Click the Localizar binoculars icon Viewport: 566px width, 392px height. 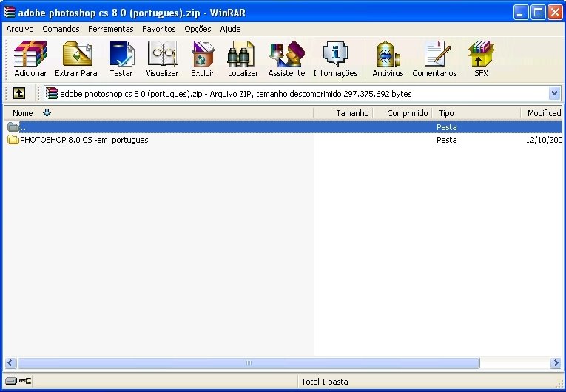tap(240, 54)
